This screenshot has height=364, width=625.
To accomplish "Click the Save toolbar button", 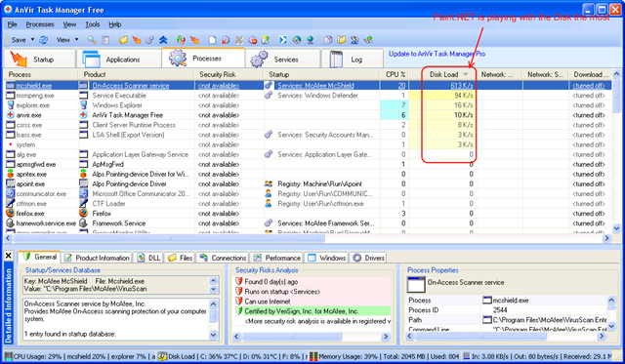I will click(x=19, y=40).
